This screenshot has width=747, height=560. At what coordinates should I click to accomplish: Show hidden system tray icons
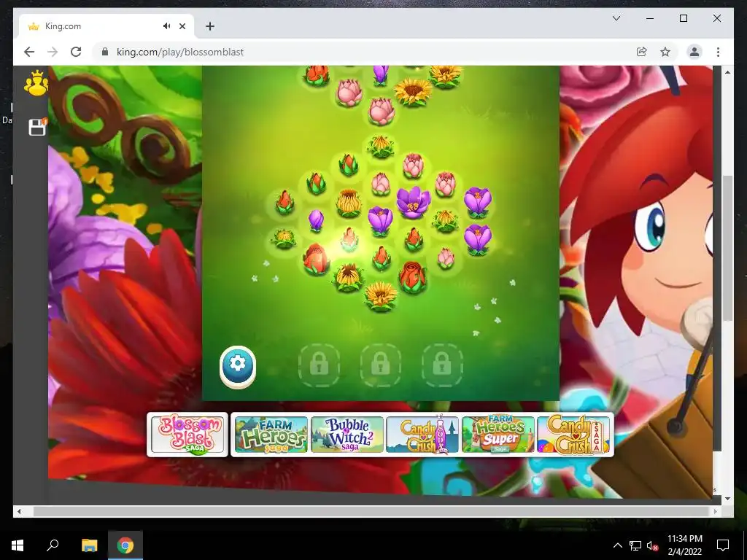[x=617, y=545]
